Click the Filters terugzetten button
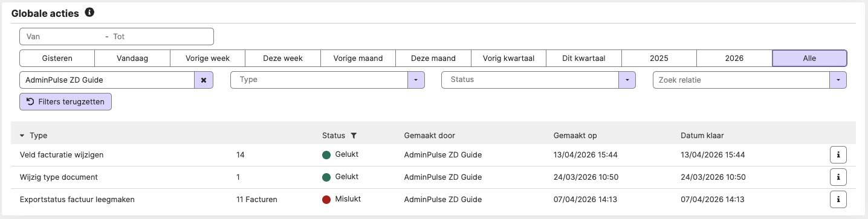Viewport: 868px width, 219px height. (65, 101)
